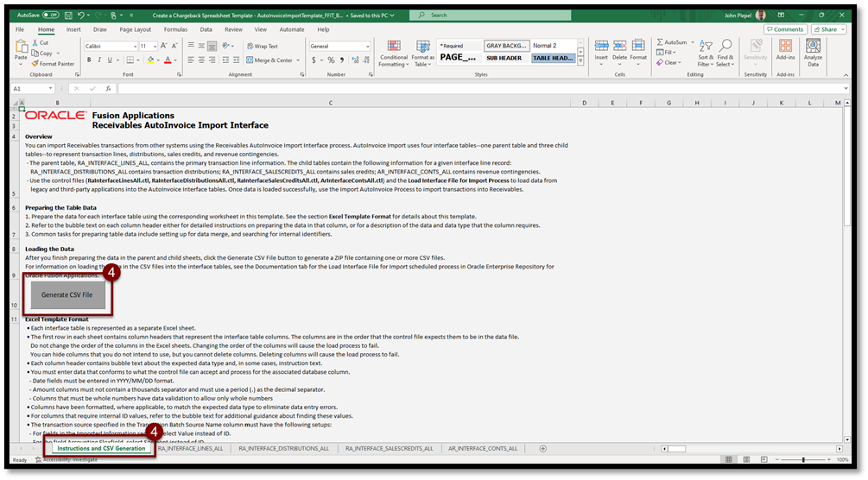868x480 pixels.
Task: Apply the TABLE HEAD... cell style
Action: [x=553, y=58]
